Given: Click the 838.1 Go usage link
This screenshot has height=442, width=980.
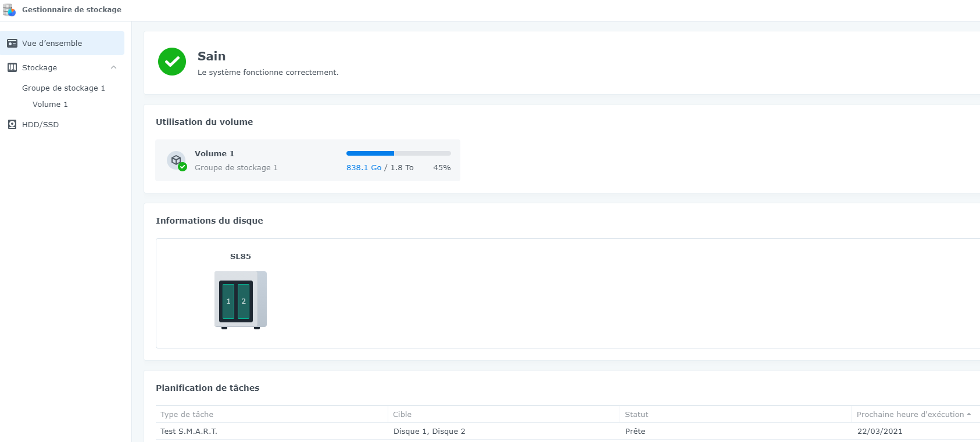Looking at the screenshot, I should tap(364, 168).
